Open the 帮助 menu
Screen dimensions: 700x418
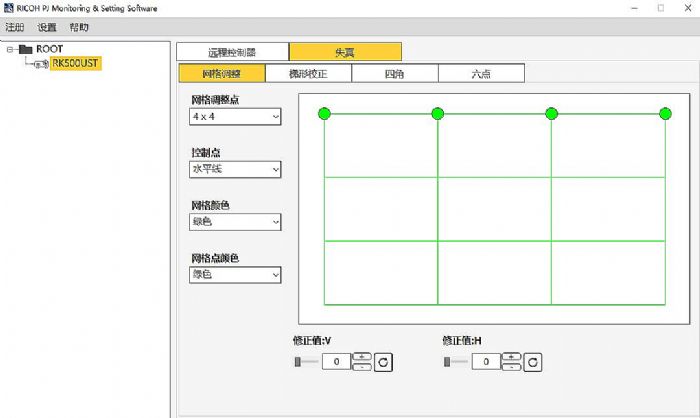pos(79,27)
